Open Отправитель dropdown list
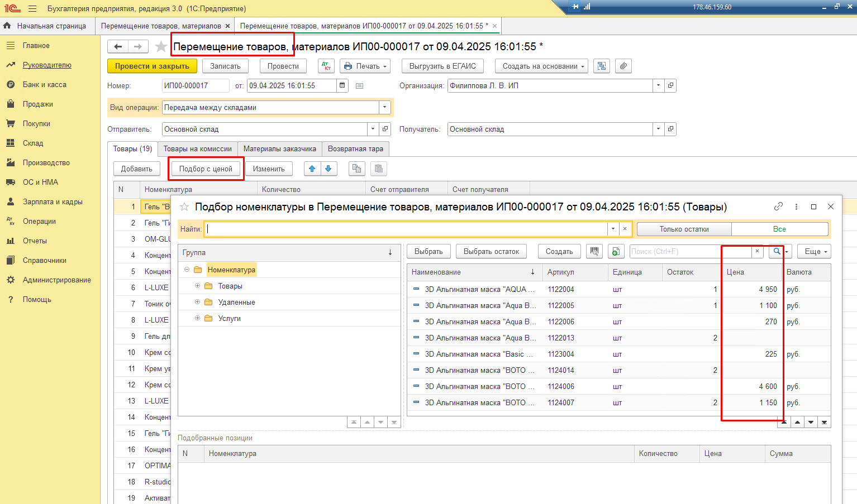 (x=373, y=129)
